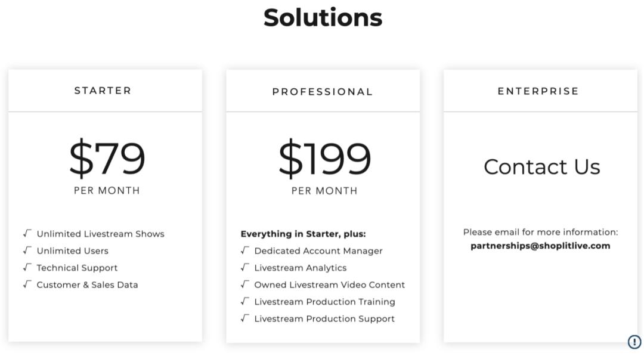Image resolution: width=644 pixels, height=356 pixels.
Task: Click checkmark next to Customer & Sales Data
Action: pos(27,284)
